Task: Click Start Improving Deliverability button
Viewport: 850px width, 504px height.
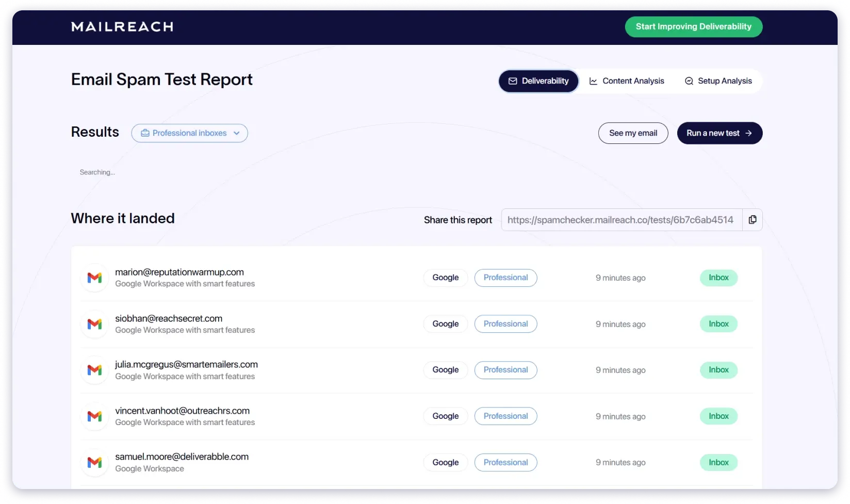Action: (693, 27)
